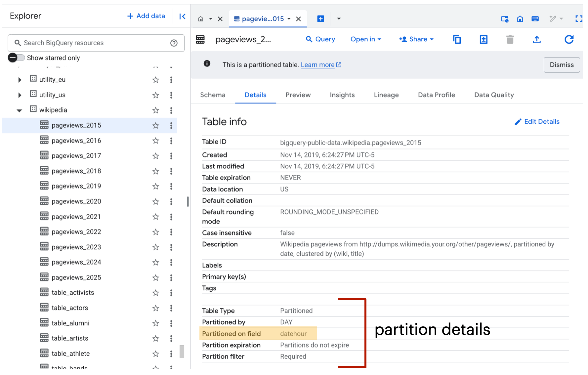Refresh the table details
Viewport: 588px width, 375px height.
[x=569, y=40]
